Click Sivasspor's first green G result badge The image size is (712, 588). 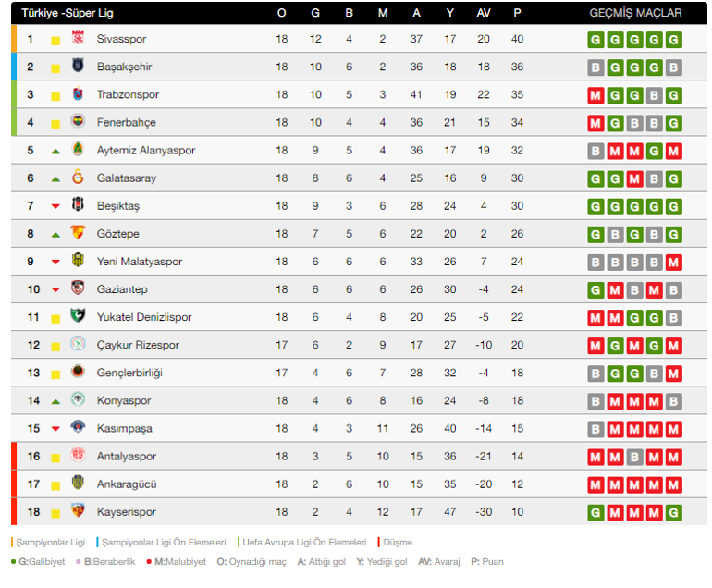point(596,40)
